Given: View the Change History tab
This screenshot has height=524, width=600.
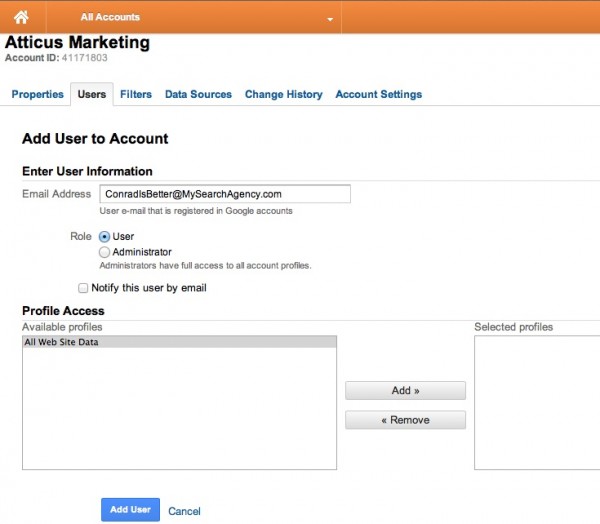Looking at the screenshot, I should [284, 94].
